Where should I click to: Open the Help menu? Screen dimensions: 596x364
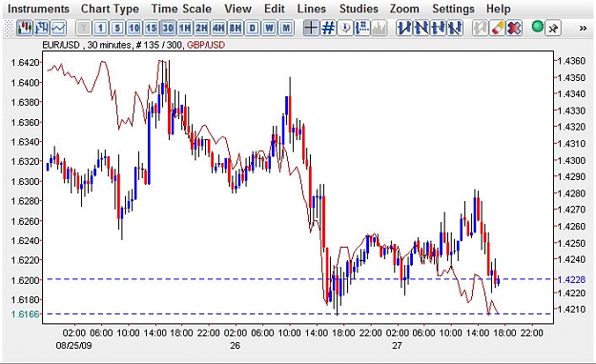[499, 9]
